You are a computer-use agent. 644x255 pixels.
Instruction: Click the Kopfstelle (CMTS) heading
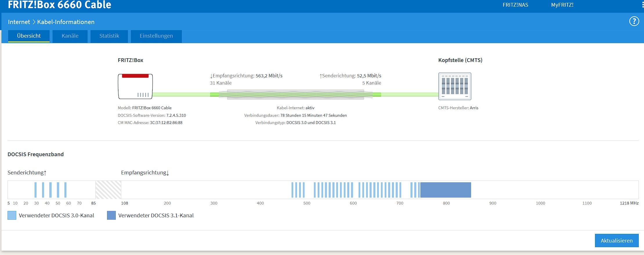[x=460, y=60]
